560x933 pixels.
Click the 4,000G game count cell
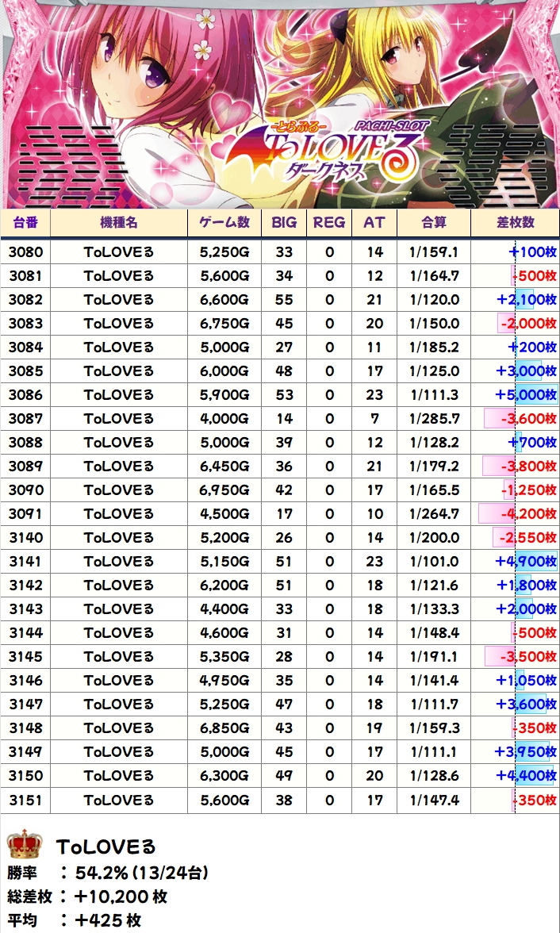coord(224,419)
